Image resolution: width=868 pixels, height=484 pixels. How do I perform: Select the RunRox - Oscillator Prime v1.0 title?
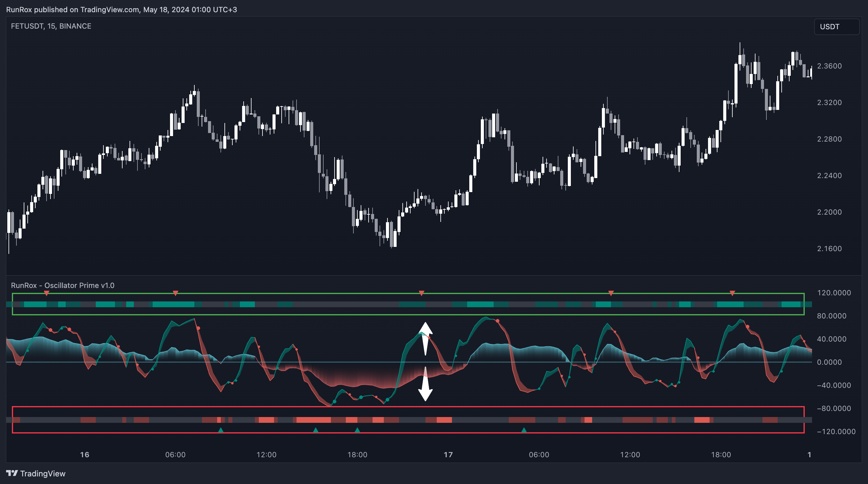pos(63,285)
